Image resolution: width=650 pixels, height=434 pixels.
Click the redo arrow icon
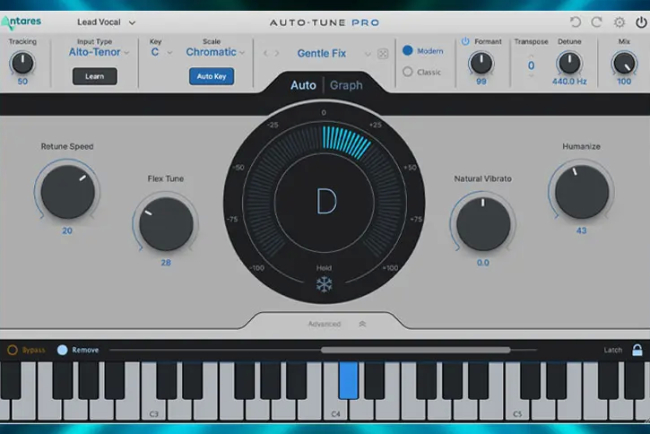(597, 22)
